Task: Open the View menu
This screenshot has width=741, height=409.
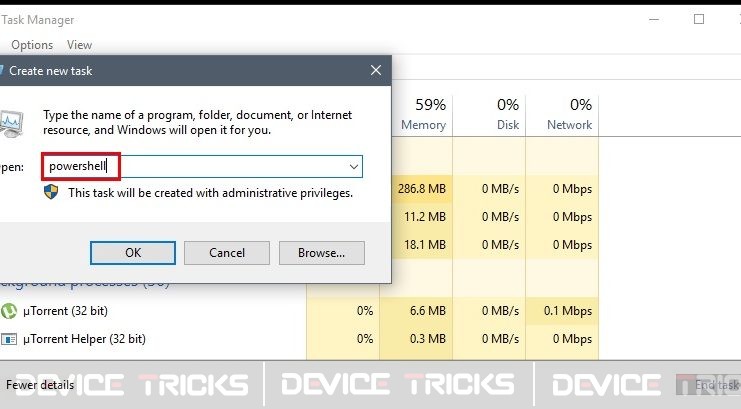Action: point(79,45)
